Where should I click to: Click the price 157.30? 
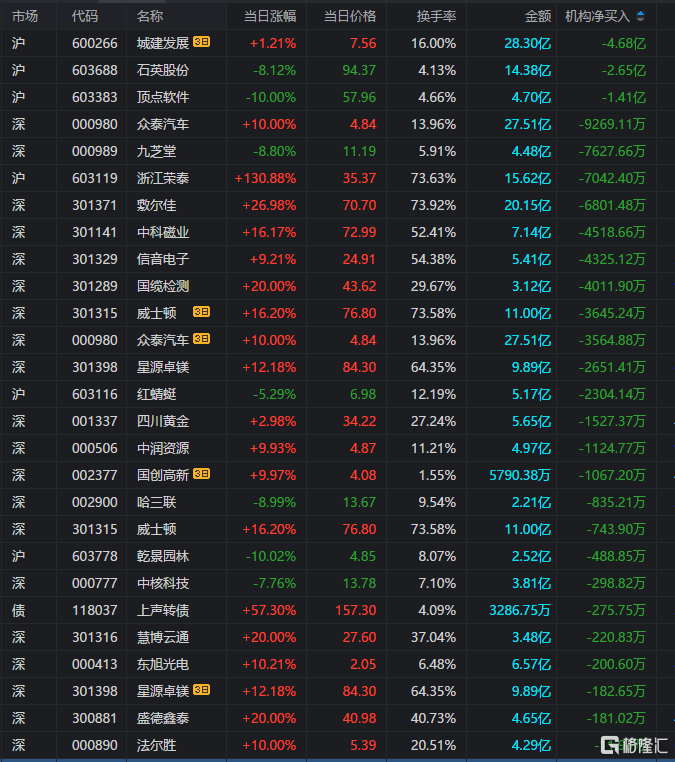pyautogui.click(x=356, y=610)
